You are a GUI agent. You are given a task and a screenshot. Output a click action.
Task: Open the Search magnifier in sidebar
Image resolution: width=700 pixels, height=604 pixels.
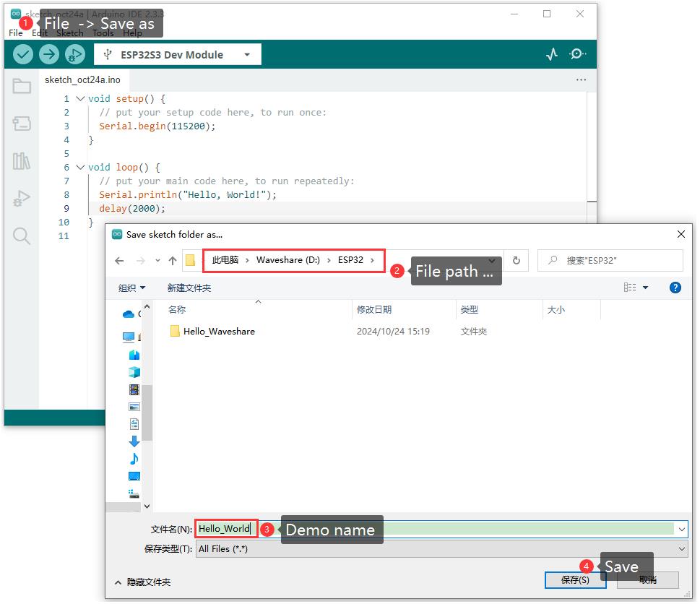(22, 236)
